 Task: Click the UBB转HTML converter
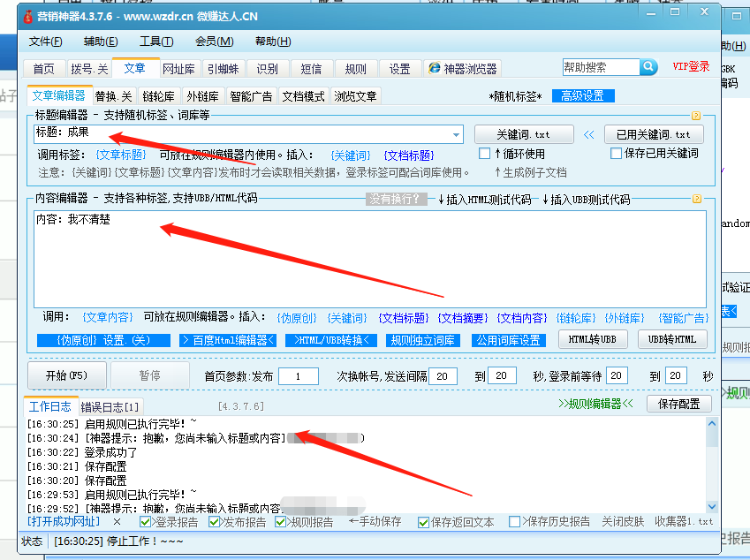[x=673, y=339]
